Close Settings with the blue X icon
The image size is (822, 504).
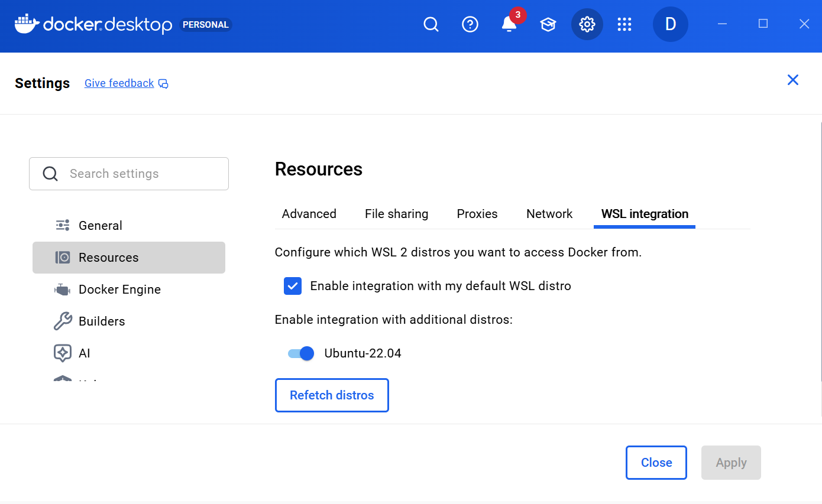793,80
